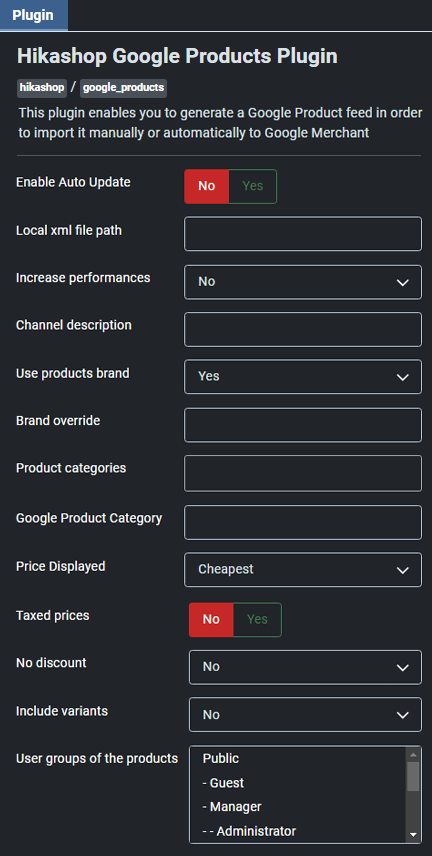This screenshot has width=432, height=856.
Task: Click the user groups list scroll-up arrow
Action: click(413, 754)
